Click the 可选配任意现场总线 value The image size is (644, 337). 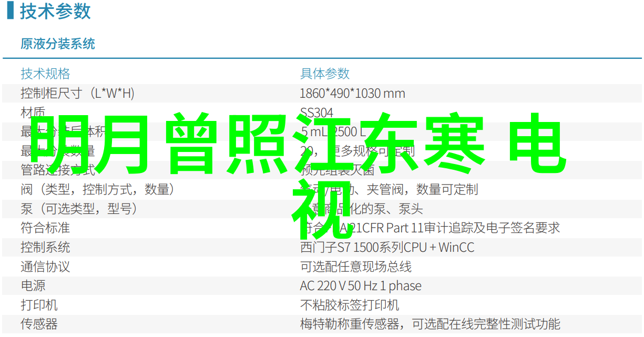click(x=356, y=267)
